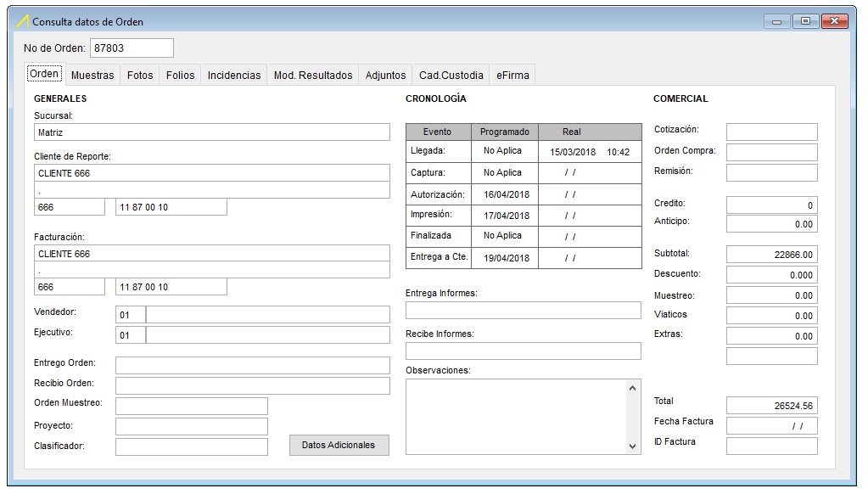Click Observaciones scrollbar down arrow
Screen dimensions: 868x494
coord(633,446)
